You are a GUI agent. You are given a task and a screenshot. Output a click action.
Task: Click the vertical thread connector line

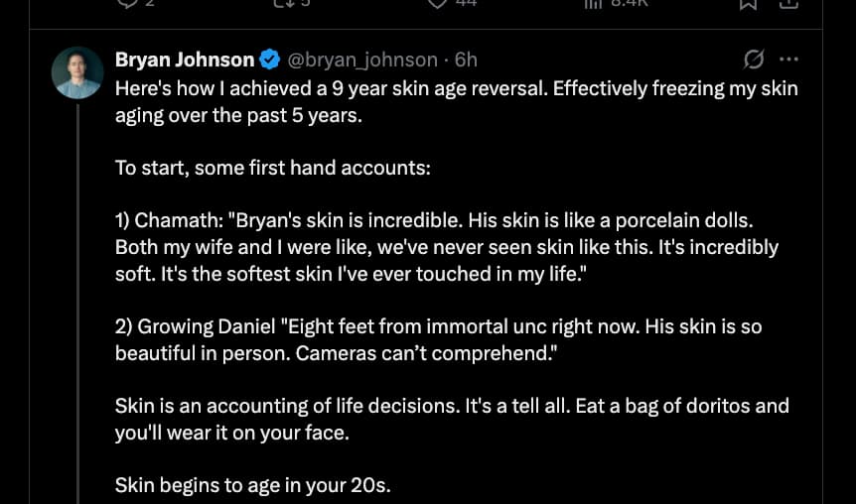[x=77, y=298]
